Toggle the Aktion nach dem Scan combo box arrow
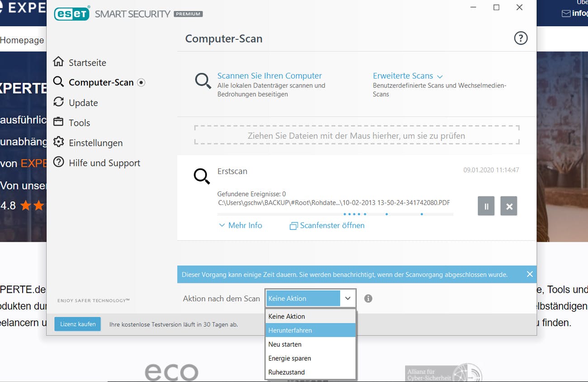This screenshot has height=382, width=588. tap(348, 299)
